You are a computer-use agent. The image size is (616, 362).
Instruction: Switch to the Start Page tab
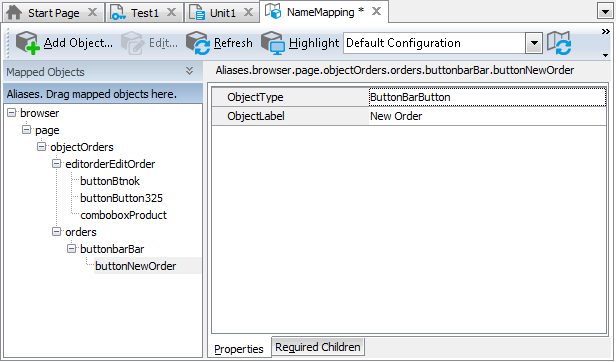pos(53,13)
